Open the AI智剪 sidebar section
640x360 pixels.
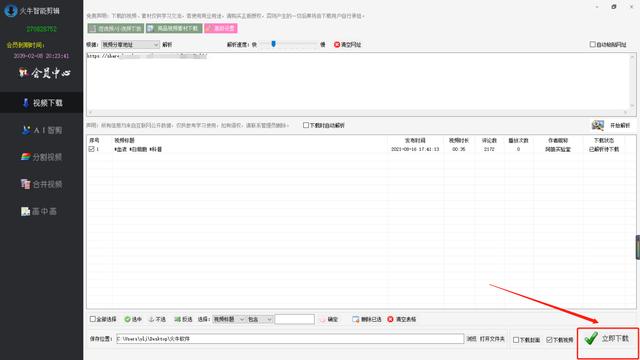click(42, 130)
